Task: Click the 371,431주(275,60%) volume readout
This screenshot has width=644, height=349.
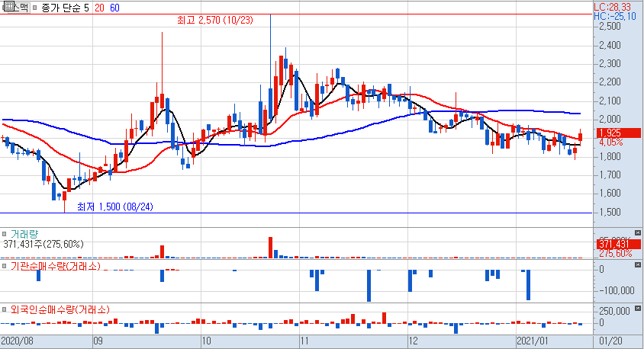Action: pyautogui.click(x=43, y=245)
